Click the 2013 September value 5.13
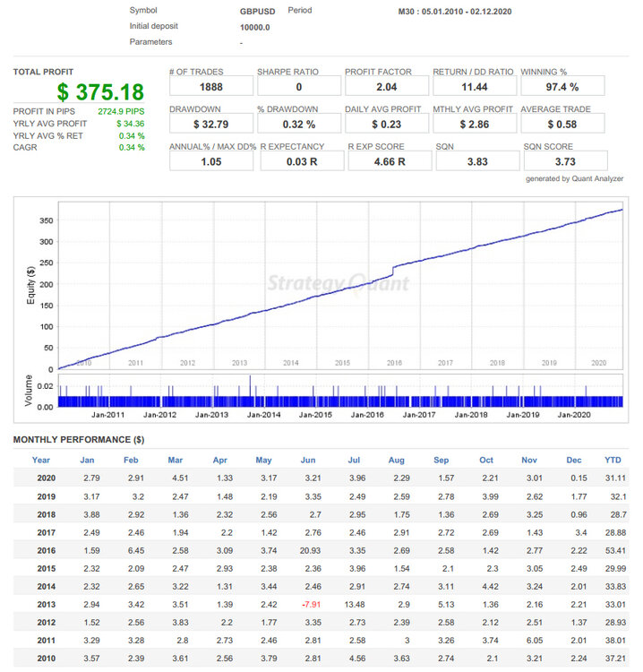The height and width of the screenshot is (672, 643). (x=446, y=604)
